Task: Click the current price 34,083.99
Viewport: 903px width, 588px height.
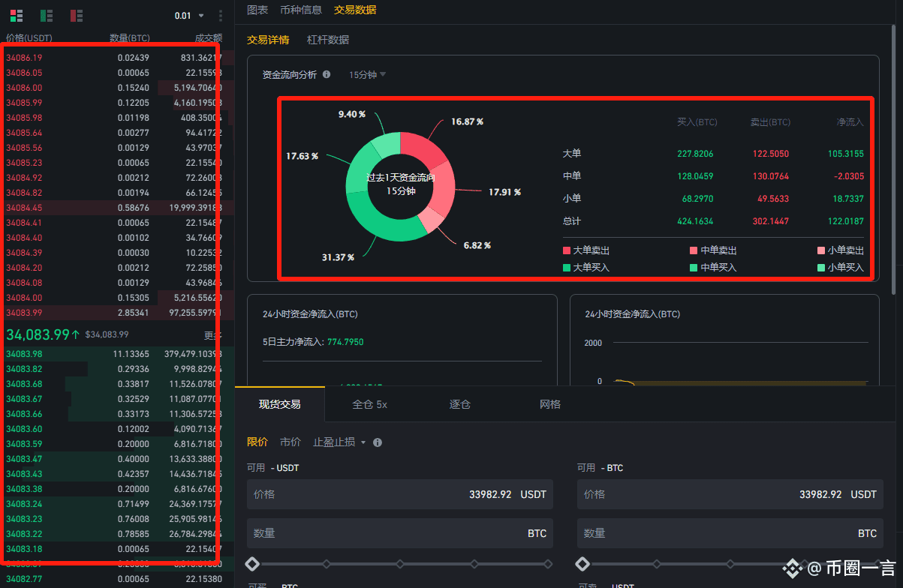Action: (x=38, y=334)
